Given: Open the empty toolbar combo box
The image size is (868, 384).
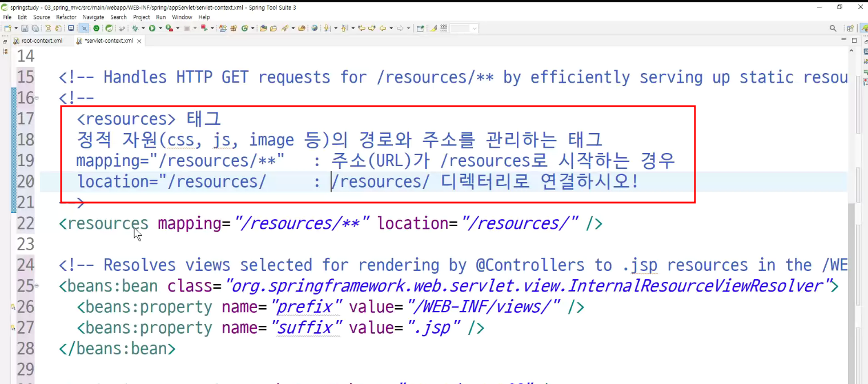Looking at the screenshot, I should tap(464, 28).
